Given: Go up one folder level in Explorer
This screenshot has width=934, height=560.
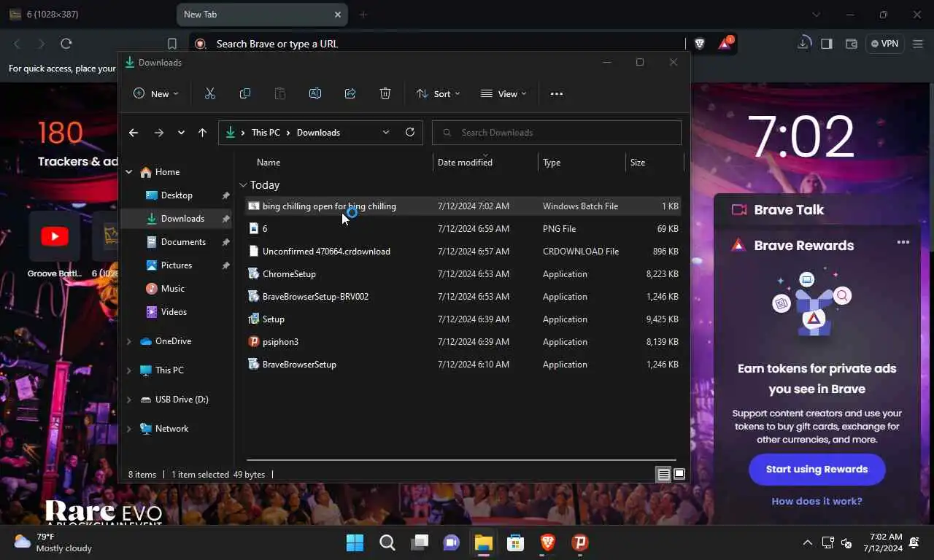Looking at the screenshot, I should pos(203,133).
